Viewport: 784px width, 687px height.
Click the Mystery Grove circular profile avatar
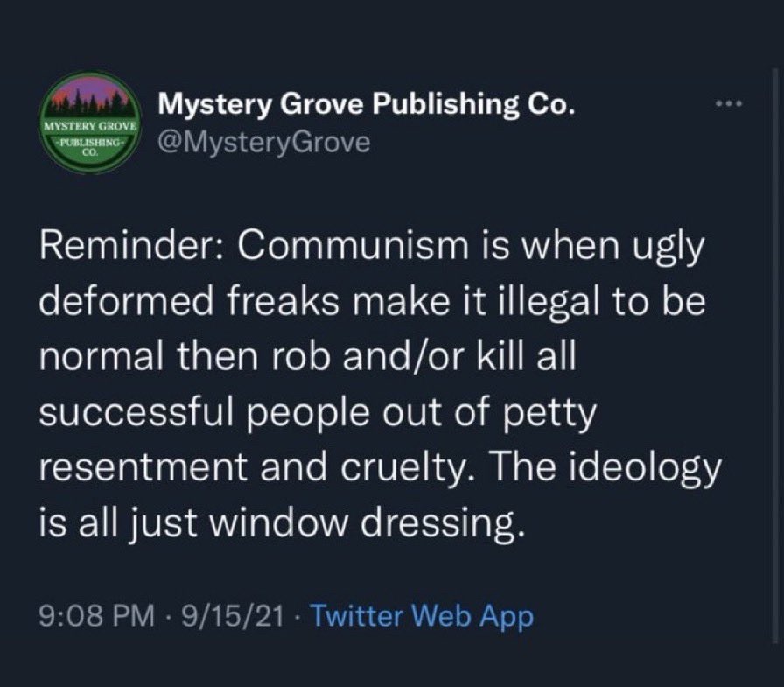click(90, 123)
